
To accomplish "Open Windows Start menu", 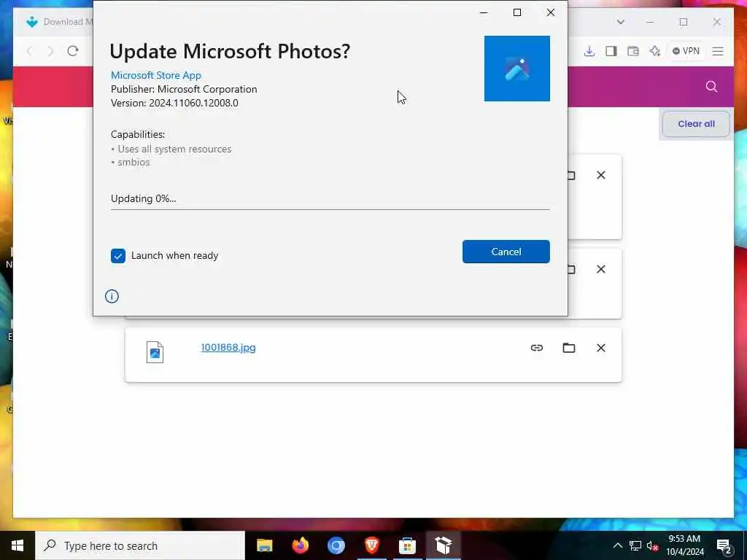I will coord(18,545).
